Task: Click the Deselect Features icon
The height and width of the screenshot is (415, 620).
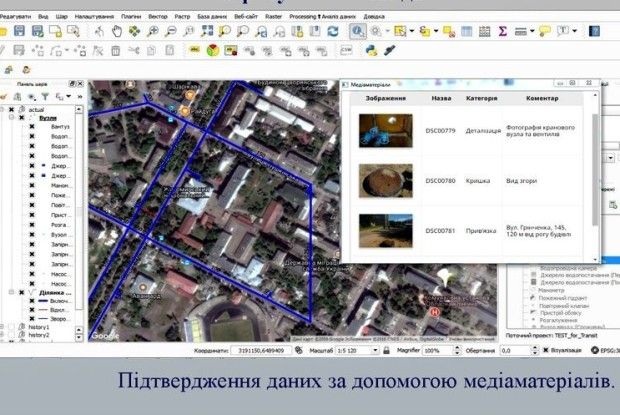Action: point(449,31)
